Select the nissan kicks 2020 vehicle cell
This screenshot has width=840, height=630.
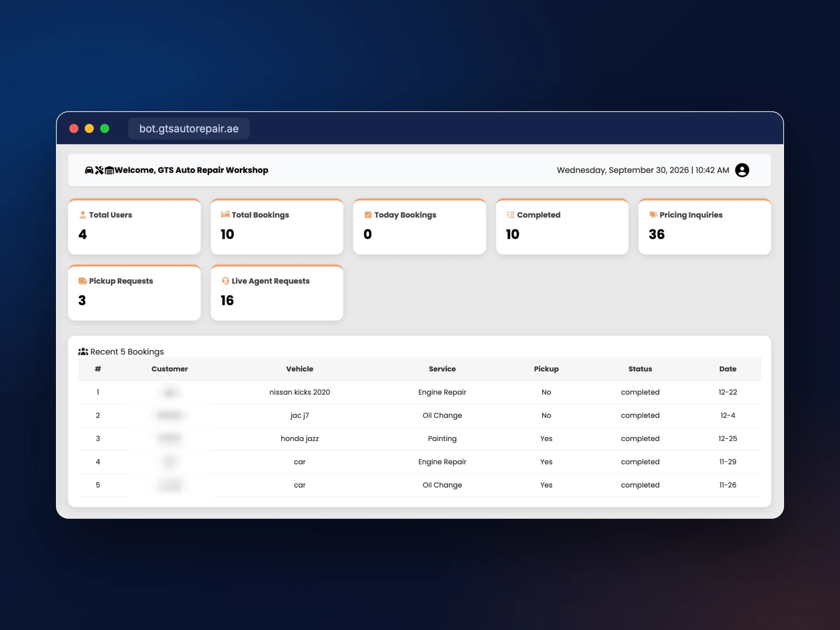[x=300, y=392]
